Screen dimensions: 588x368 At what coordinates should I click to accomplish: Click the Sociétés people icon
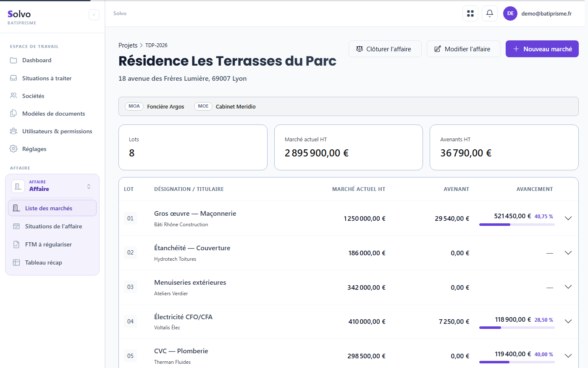(14, 96)
